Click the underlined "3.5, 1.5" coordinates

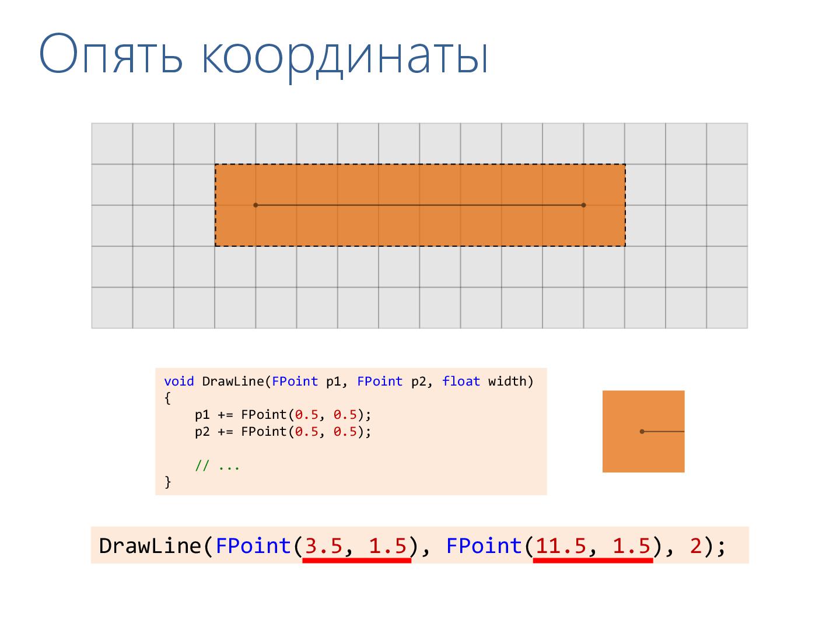coord(356,546)
